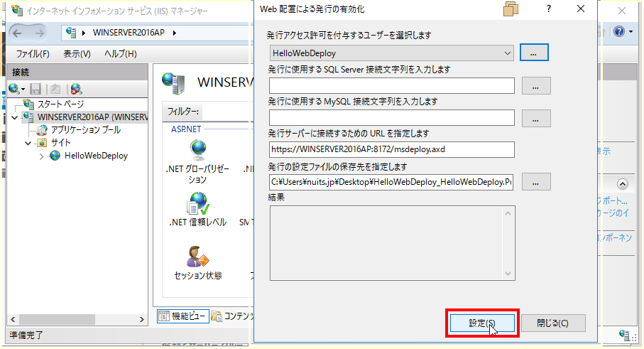Click the disconnect icon in the connections toolbar
The width and height of the screenshot is (644, 349).
[76, 89]
